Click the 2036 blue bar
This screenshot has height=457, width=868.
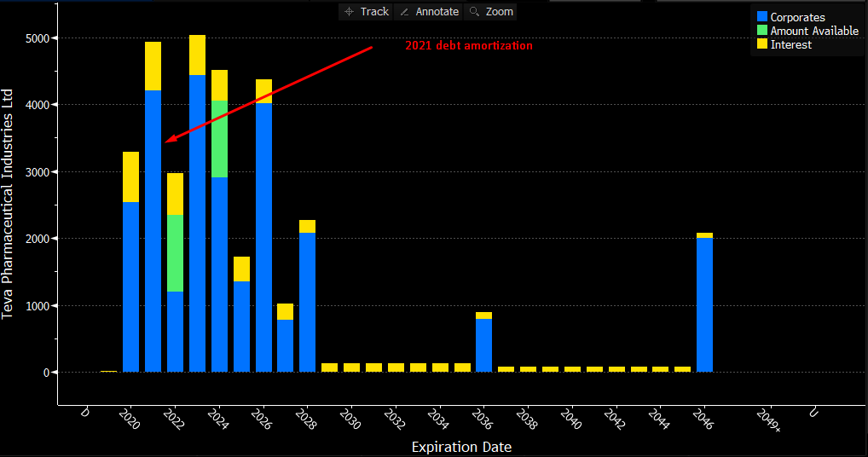click(x=483, y=345)
